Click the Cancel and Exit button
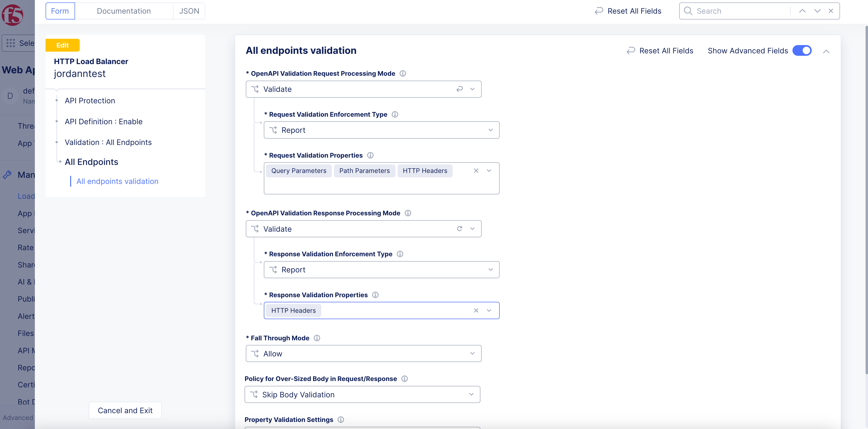The height and width of the screenshot is (429, 868). [x=125, y=410]
